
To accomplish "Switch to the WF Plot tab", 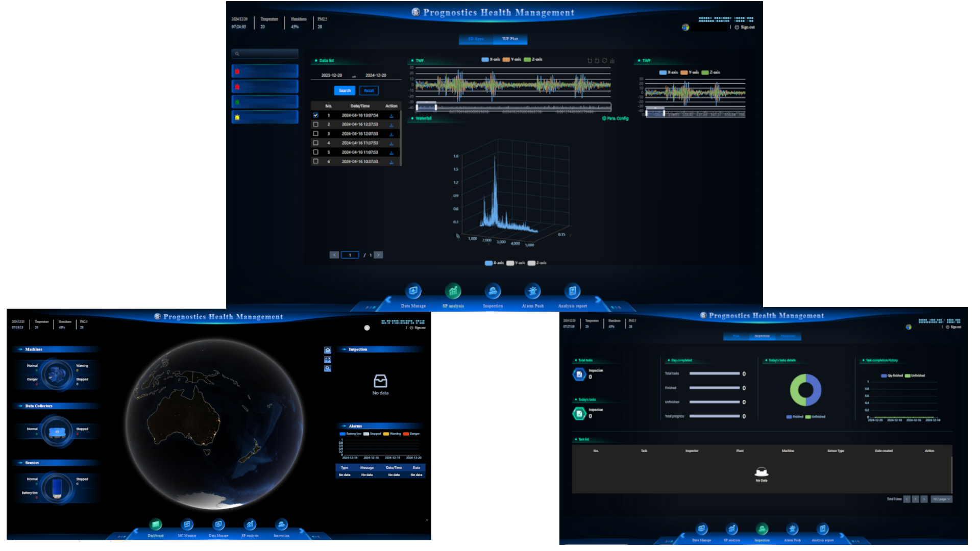I will point(509,39).
